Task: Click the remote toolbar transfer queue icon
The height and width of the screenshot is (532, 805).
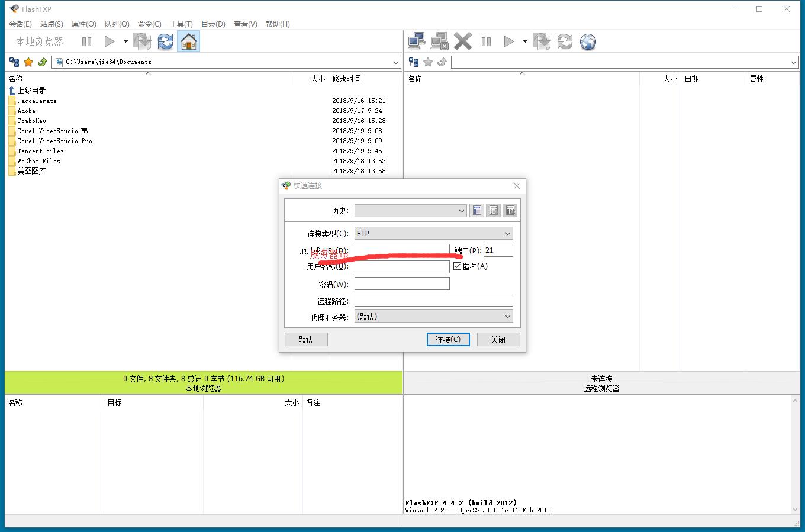Action: coord(542,41)
